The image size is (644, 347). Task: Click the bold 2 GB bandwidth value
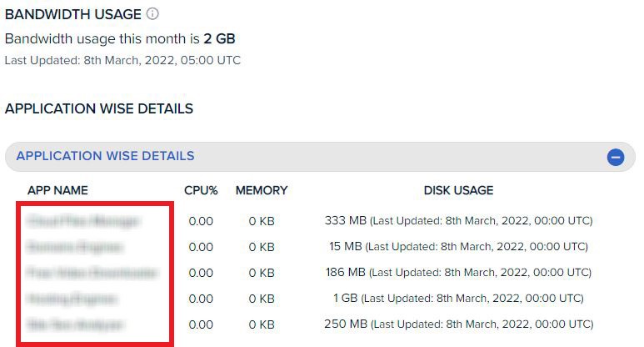pyautogui.click(x=219, y=38)
